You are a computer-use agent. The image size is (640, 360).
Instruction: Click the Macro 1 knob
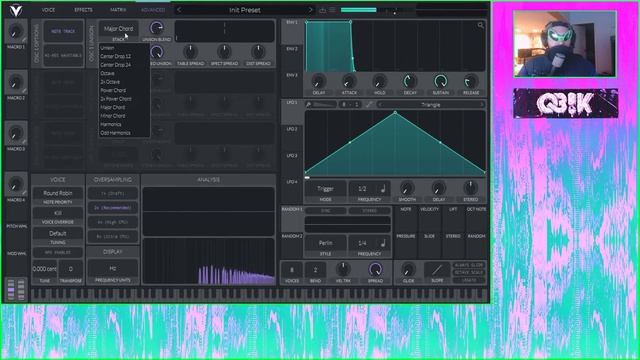16,31
